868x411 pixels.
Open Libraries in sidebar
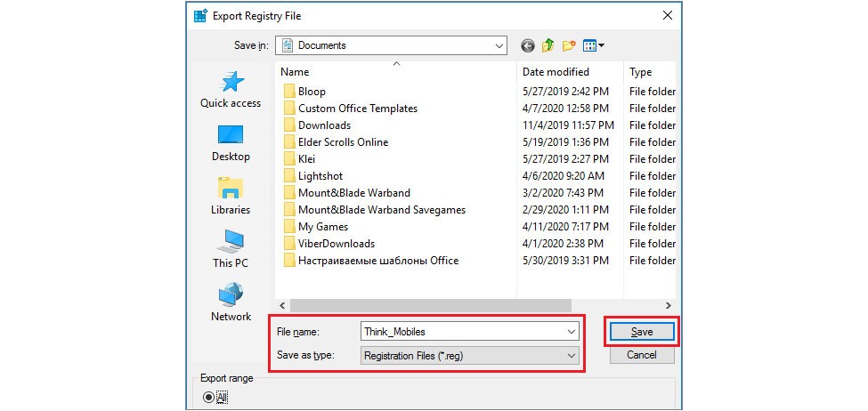pos(231,197)
